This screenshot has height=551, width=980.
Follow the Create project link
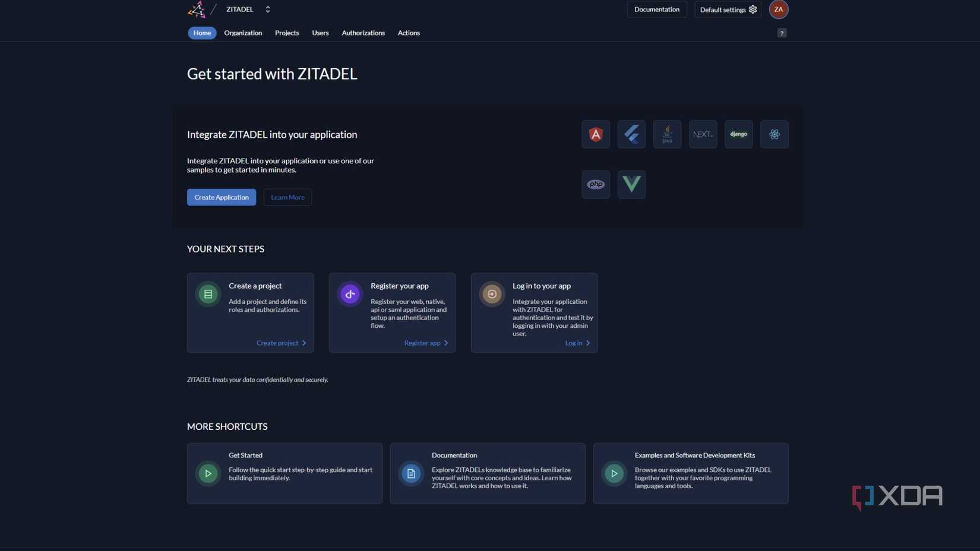click(x=282, y=343)
